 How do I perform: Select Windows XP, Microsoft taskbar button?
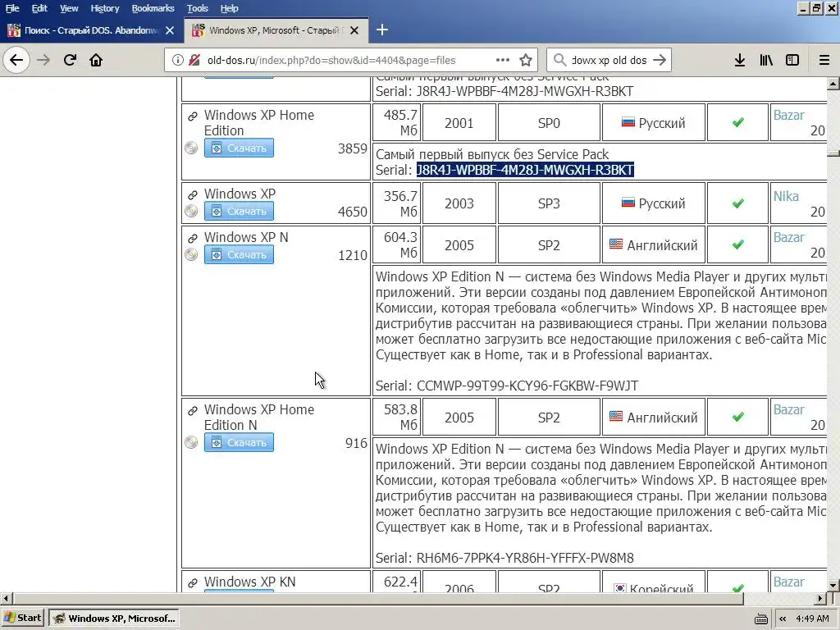(114, 619)
